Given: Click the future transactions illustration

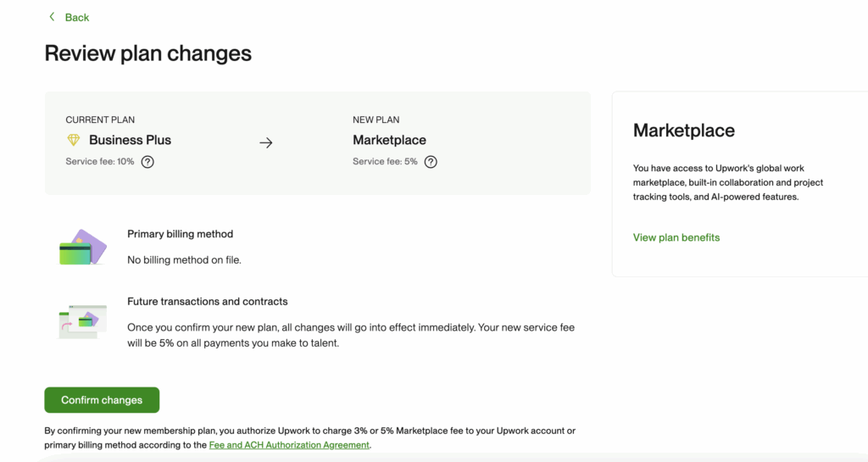Looking at the screenshot, I should pos(83,321).
